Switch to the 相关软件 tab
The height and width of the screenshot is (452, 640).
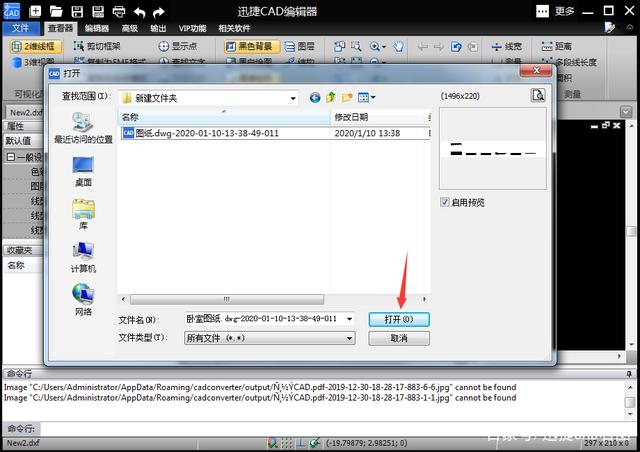coord(234,28)
